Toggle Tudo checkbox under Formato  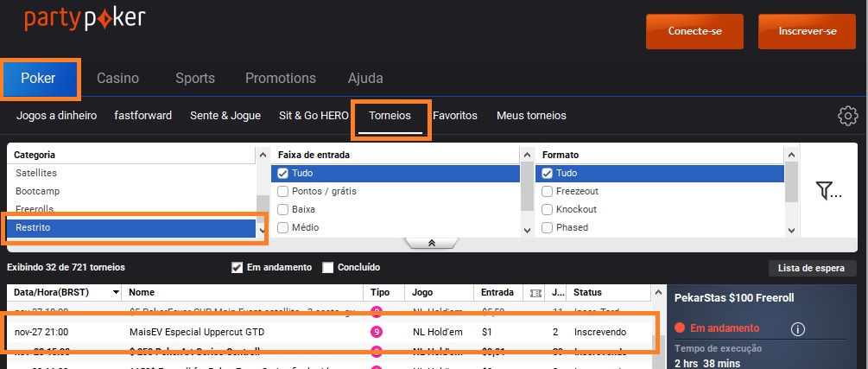pos(547,174)
